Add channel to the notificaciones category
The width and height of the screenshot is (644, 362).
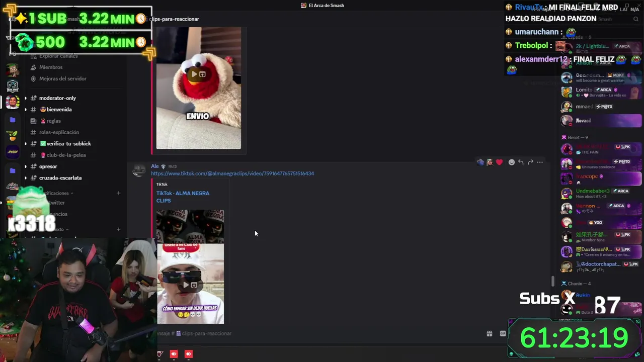118,193
